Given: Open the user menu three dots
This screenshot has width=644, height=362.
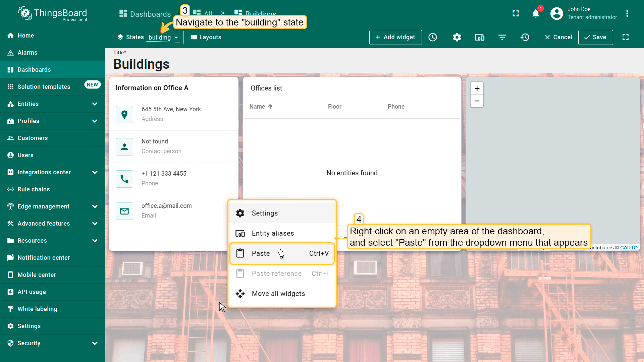Looking at the screenshot, I should tap(627, 13).
